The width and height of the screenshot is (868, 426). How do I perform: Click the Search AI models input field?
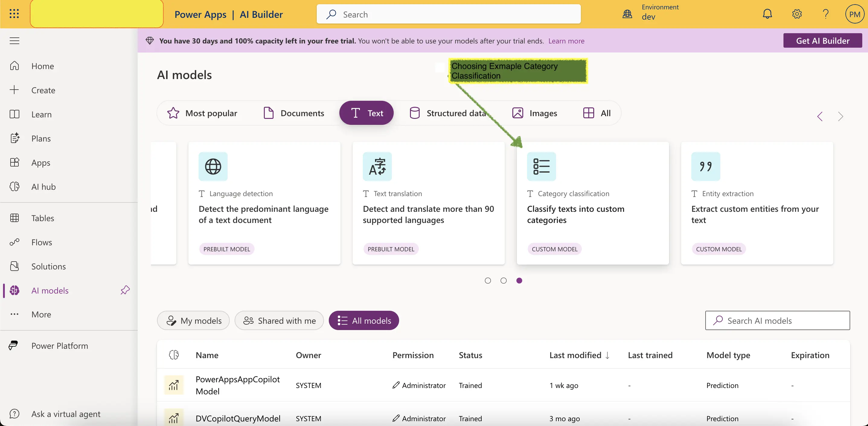pyautogui.click(x=777, y=320)
